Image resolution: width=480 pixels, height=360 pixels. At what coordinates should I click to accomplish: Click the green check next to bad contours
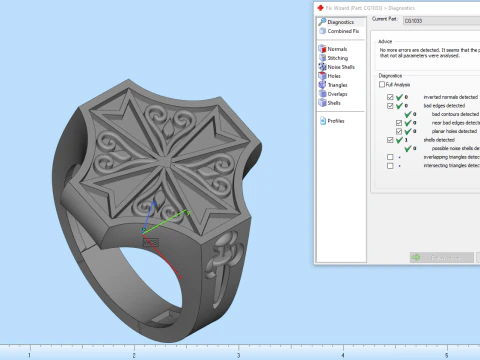coord(408,114)
